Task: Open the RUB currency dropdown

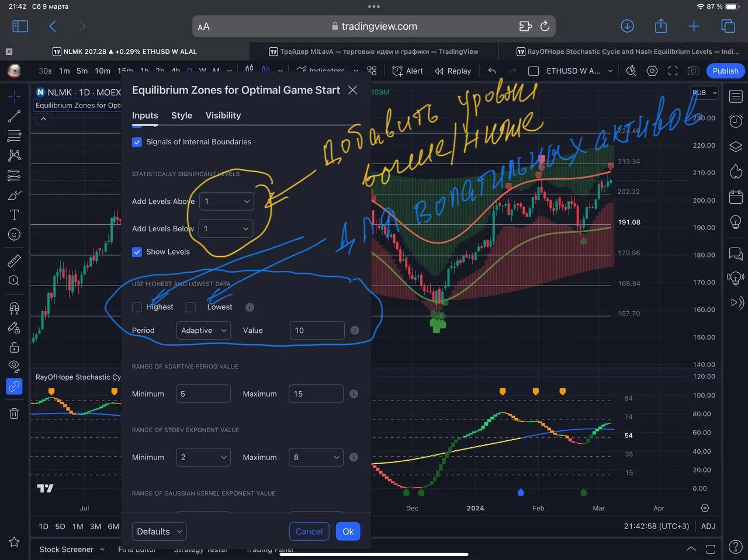Action: tap(704, 93)
